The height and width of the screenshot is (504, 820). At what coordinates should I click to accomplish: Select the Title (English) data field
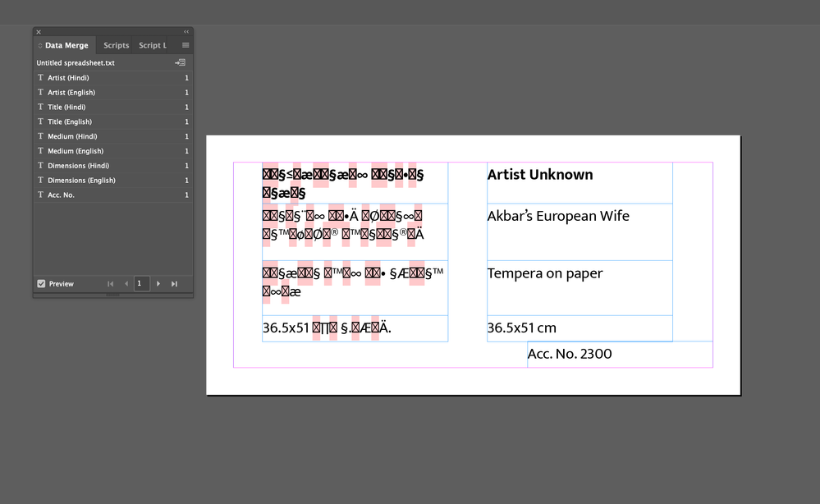pyautogui.click(x=113, y=121)
